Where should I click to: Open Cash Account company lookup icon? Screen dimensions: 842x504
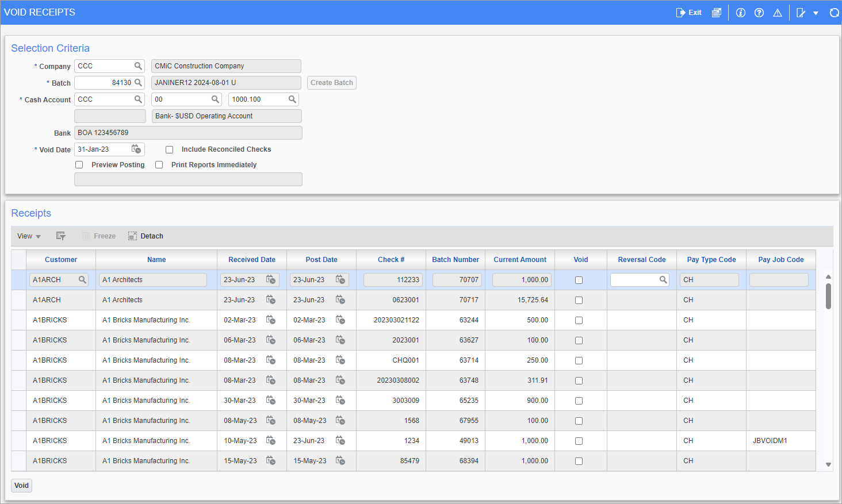click(x=138, y=99)
